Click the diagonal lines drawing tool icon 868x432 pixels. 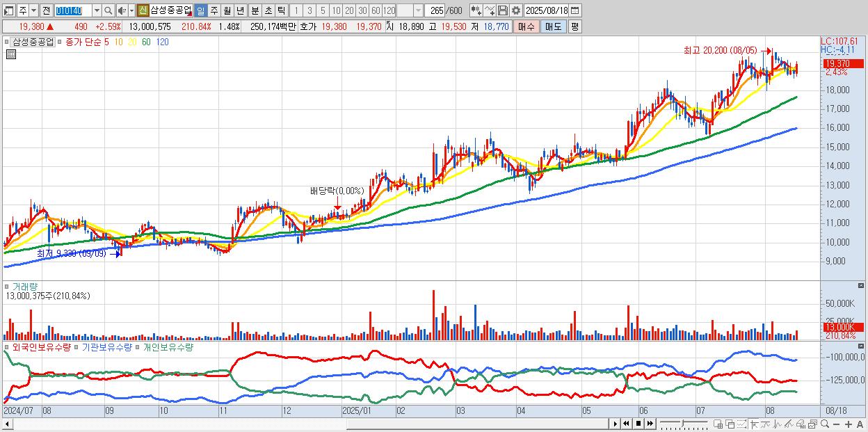(x=789, y=424)
